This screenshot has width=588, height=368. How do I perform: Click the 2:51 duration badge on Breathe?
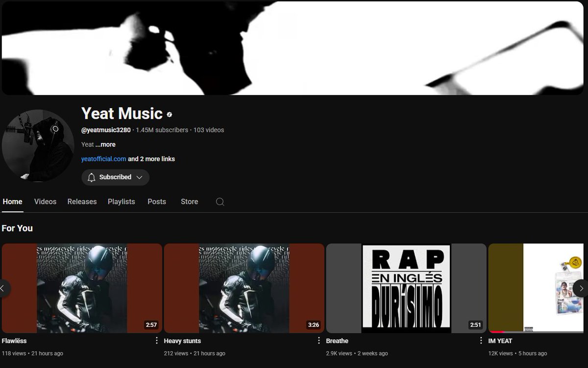pos(475,325)
